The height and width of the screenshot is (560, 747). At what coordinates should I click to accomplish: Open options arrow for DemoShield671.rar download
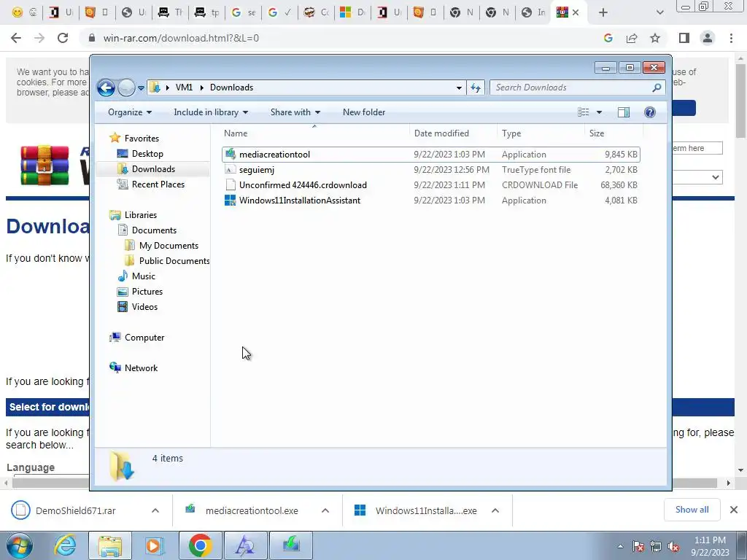pos(155,510)
